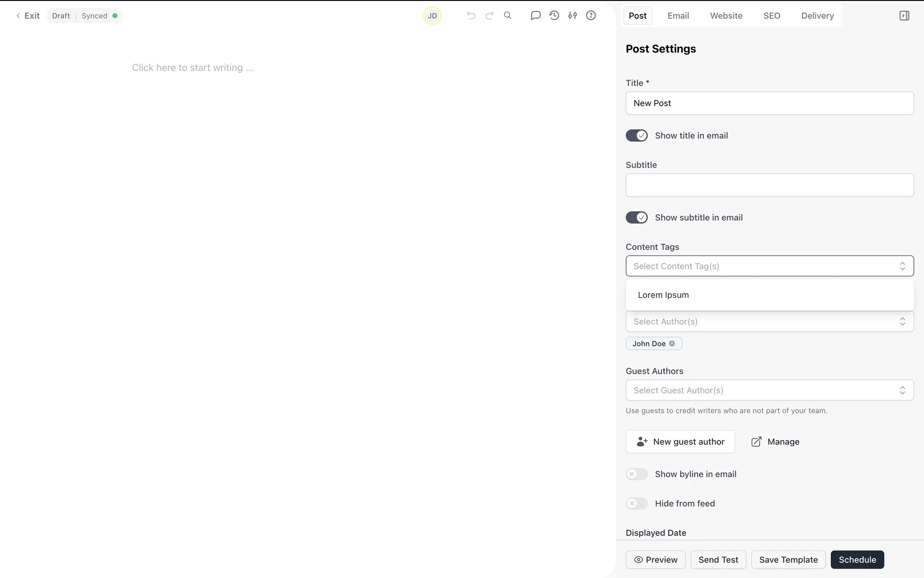Click the undo arrow icon
Viewport: 924px width, 578px height.
pyautogui.click(x=471, y=15)
